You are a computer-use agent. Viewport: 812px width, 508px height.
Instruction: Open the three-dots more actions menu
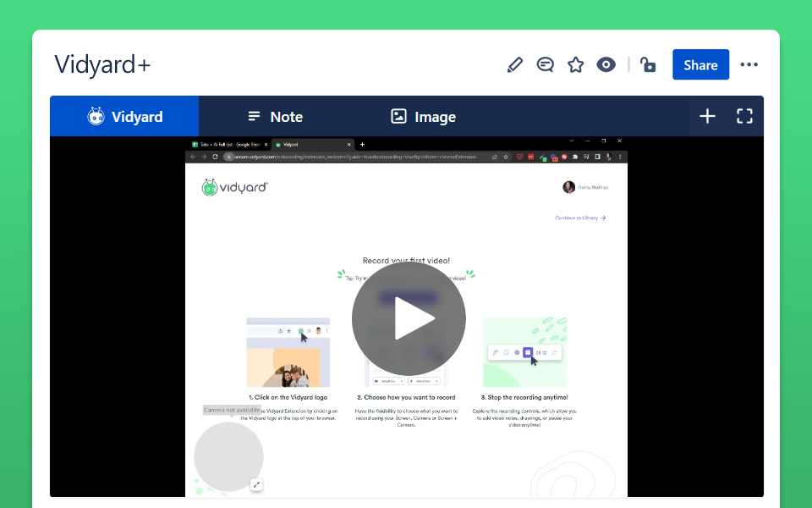[x=749, y=65]
